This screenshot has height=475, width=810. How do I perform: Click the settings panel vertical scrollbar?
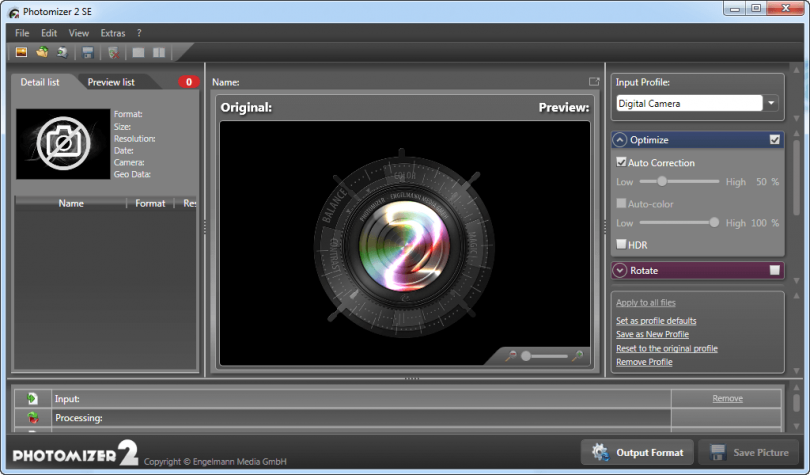(x=797, y=176)
